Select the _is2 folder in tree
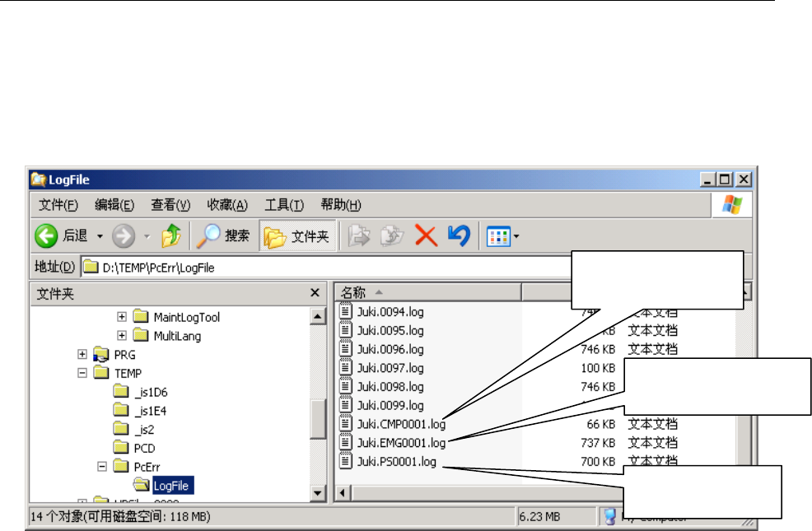This screenshot has height=531, width=812. 144,429
